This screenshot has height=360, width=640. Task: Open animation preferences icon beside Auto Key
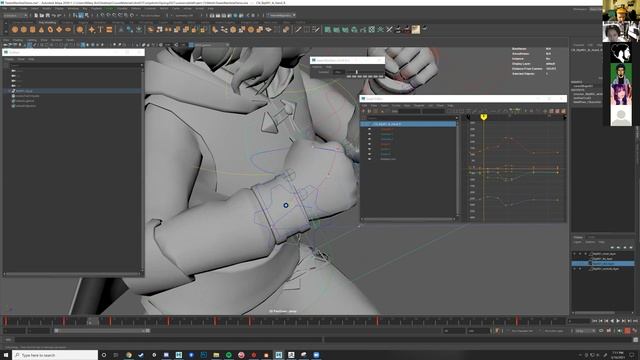pyautogui.click(x=635, y=331)
